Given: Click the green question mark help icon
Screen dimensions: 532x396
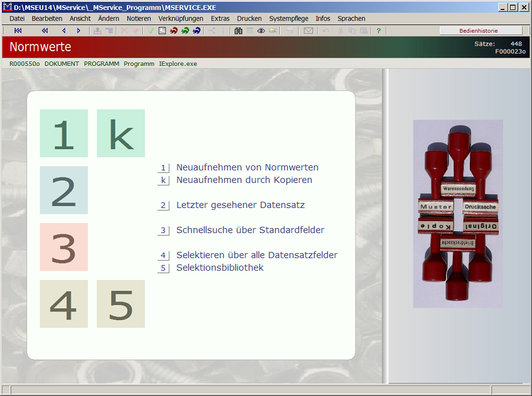Looking at the screenshot, I should (x=378, y=31).
